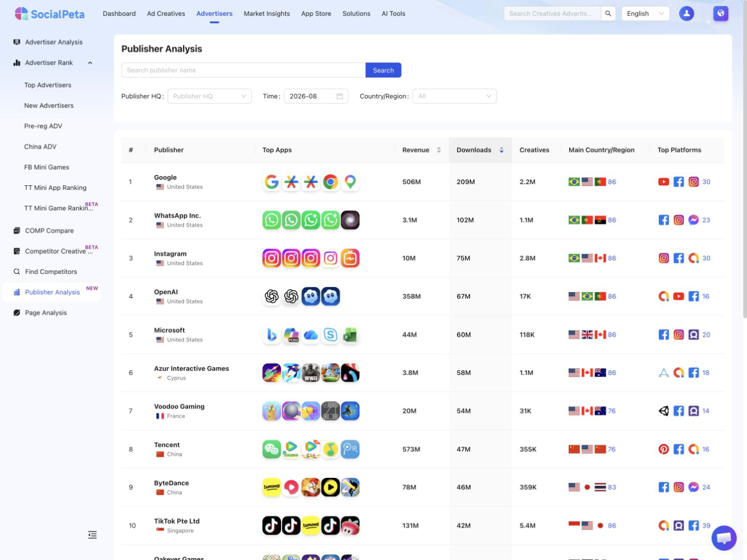
Task: Click the Skype app icon in Microsoft row
Action: click(331, 335)
